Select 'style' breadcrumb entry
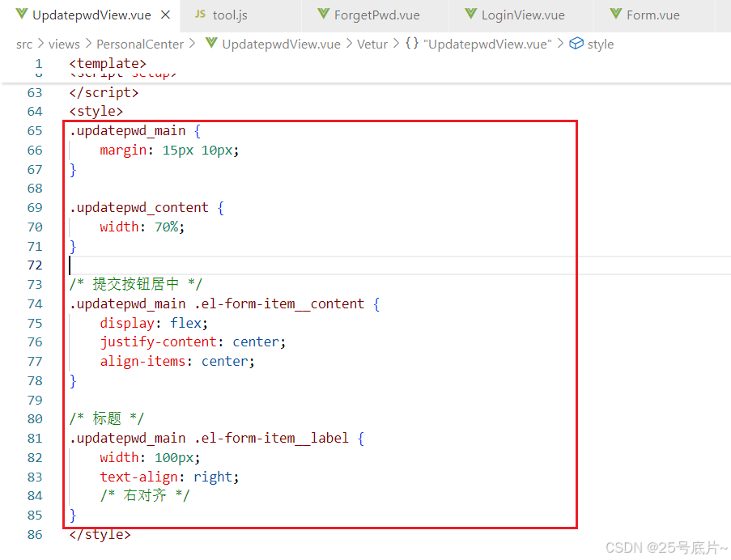731x560 pixels. [x=601, y=45]
